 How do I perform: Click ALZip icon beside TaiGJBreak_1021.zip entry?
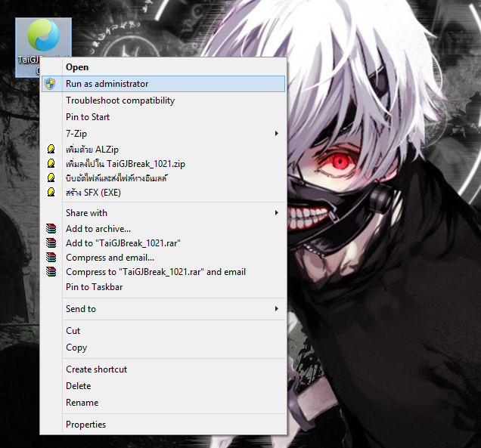(51, 164)
